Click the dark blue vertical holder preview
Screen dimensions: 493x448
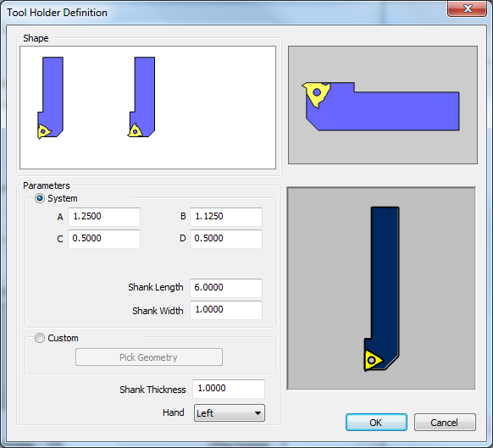tap(382, 289)
